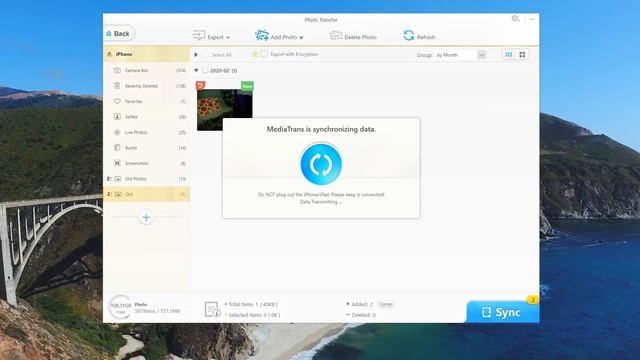The height and width of the screenshot is (360, 640).
Task: Minimize the Photo Transfer window
Action: [x=532, y=19]
